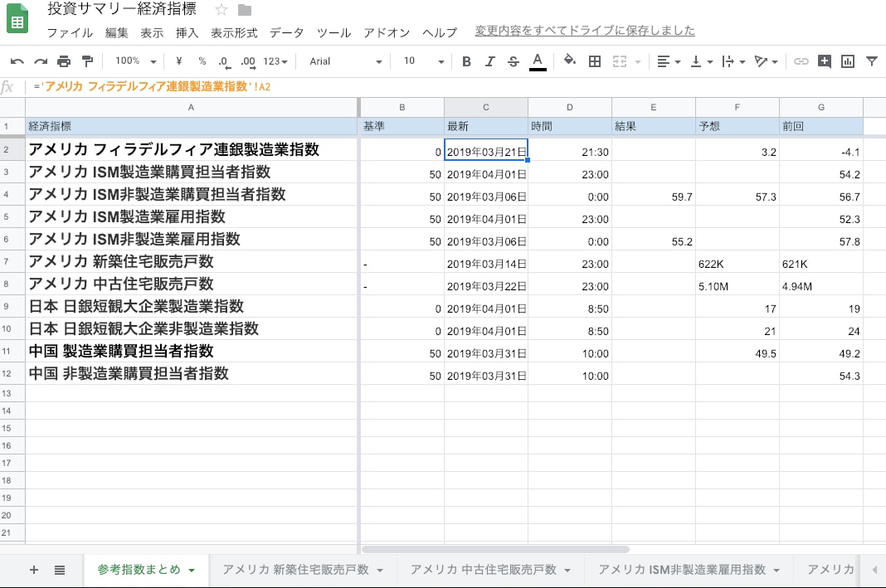The width and height of the screenshot is (886, 588).
Task: Move document with folder icon
Action: pyautogui.click(x=245, y=10)
